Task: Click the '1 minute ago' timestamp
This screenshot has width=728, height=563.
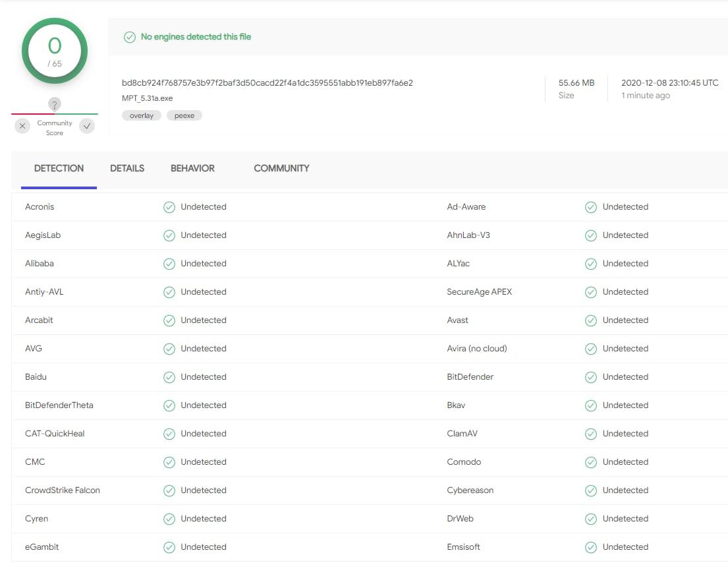Action: tap(646, 95)
